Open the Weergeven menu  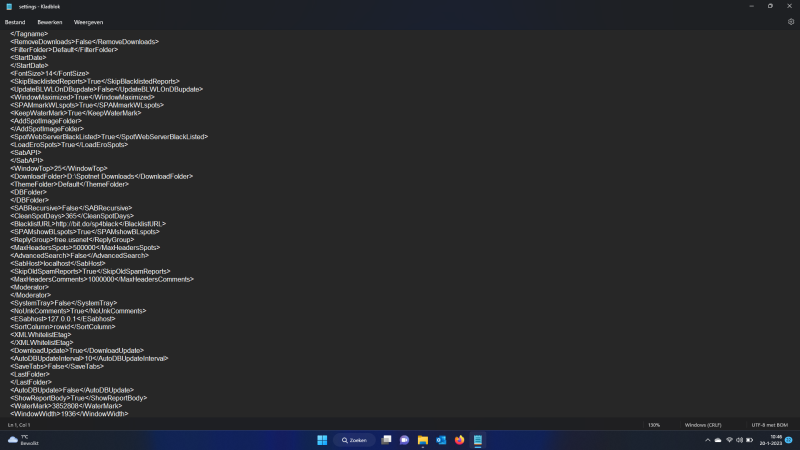tap(88, 21)
